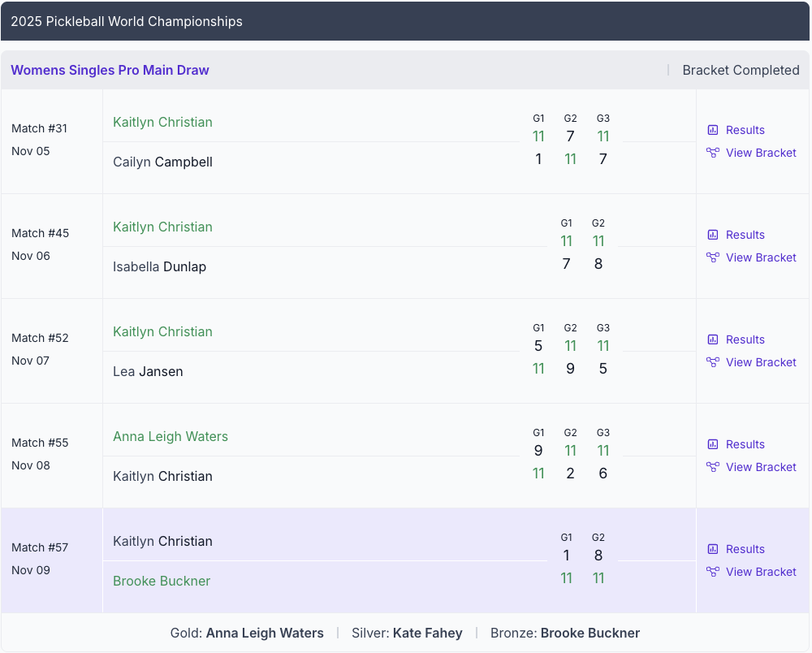
Task: Click Results chart icon for Match #45
Action: click(713, 235)
